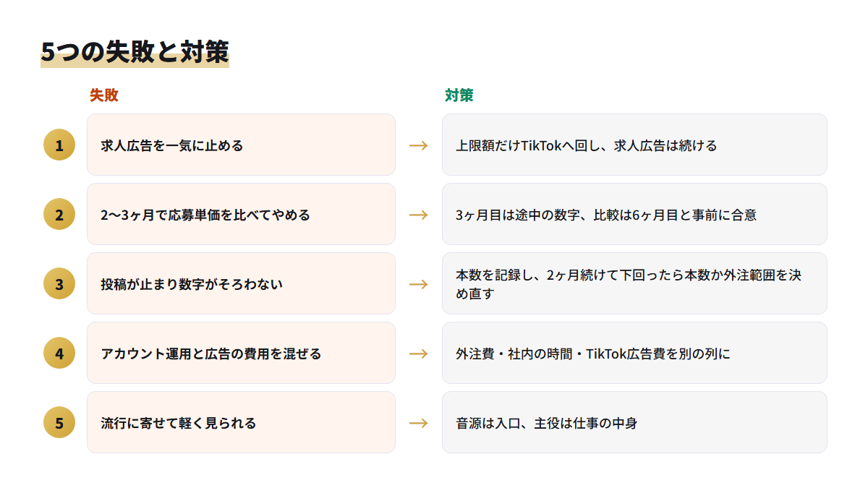Image resolution: width=868 pixels, height=488 pixels.
Task: Click the arrow after 流行に寄せて軽く見られる
Action: [x=419, y=423]
